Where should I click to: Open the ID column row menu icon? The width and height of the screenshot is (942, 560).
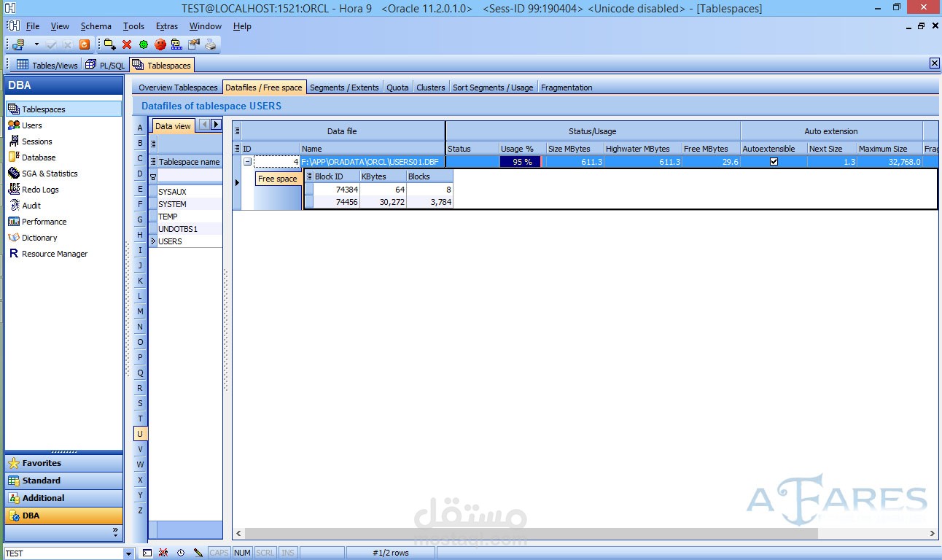pos(237,149)
